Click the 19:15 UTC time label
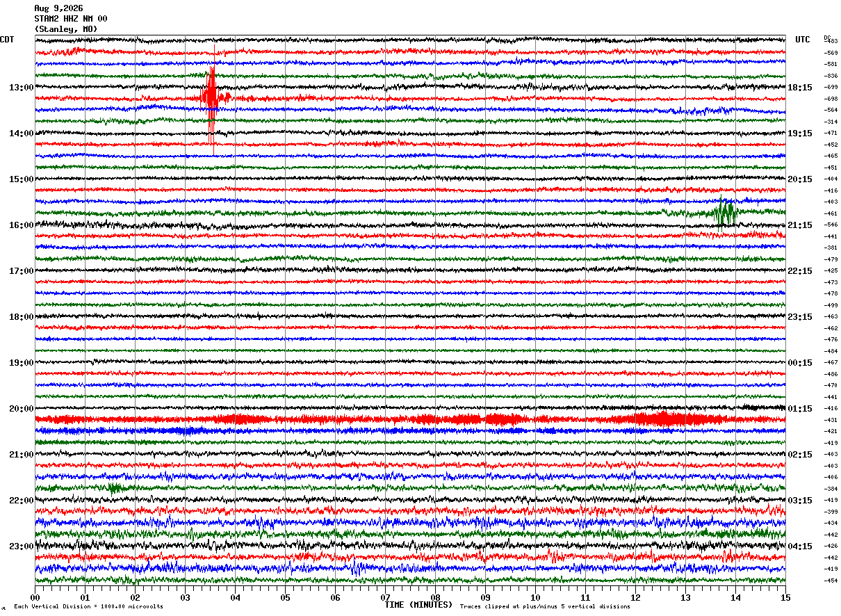This screenshot has height=616, width=841. click(x=800, y=133)
